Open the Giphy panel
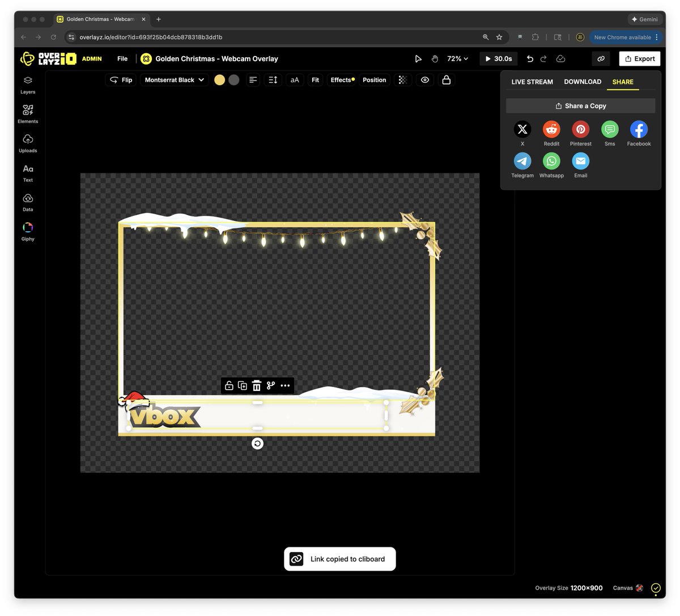This screenshot has width=680, height=616. click(x=28, y=232)
